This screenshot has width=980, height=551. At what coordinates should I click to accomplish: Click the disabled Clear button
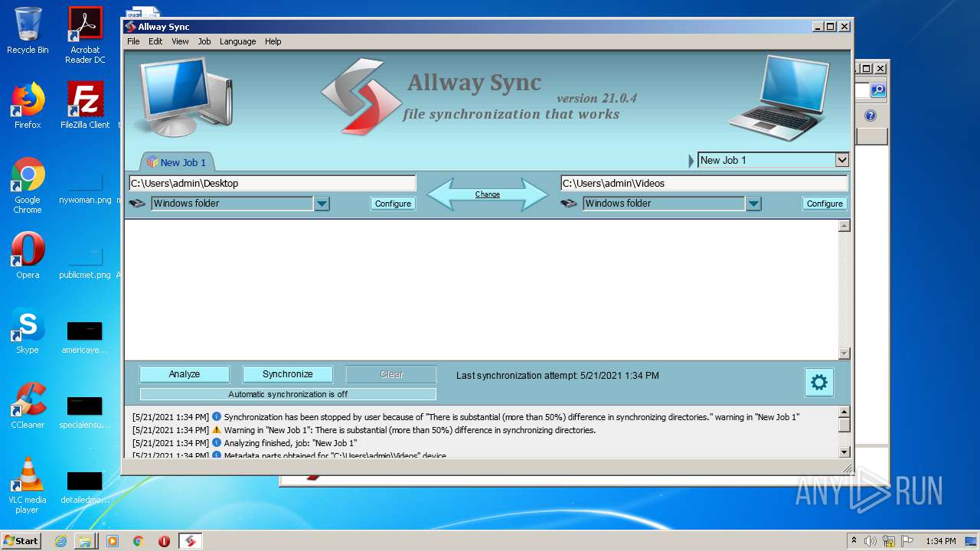391,374
